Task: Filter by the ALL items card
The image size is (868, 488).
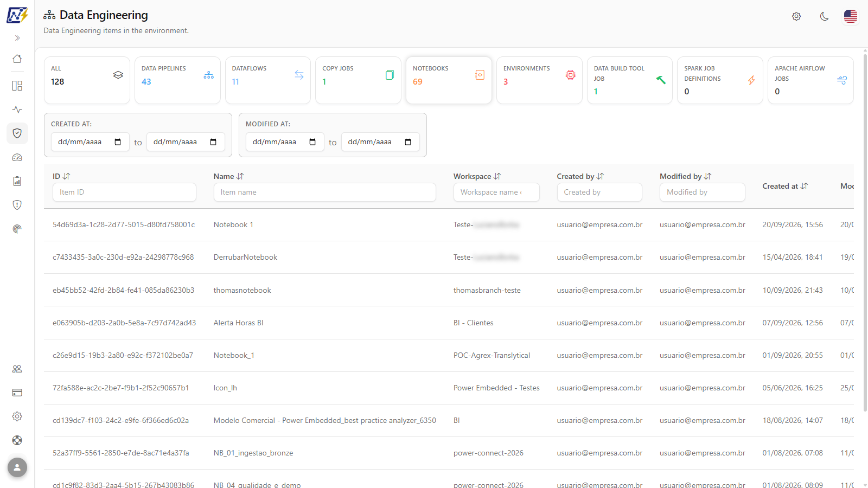Action: [x=87, y=80]
